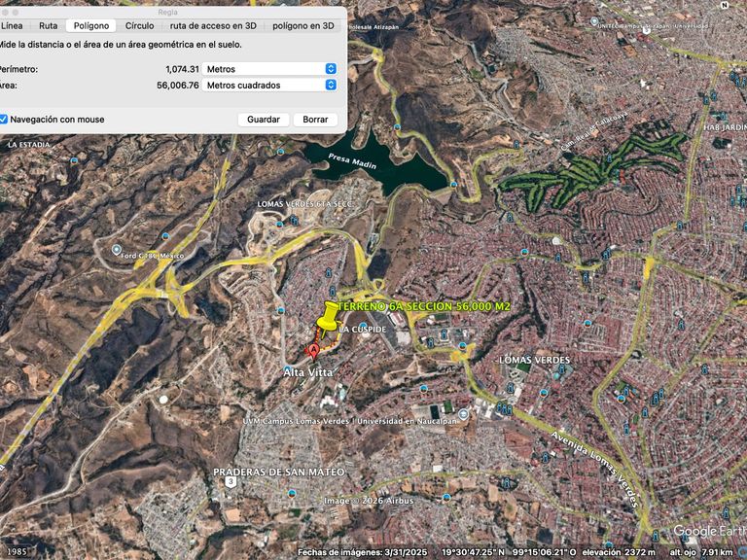Click the TERRENO 6A SECCION 56,000 M2 label

[x=423, y=305]
